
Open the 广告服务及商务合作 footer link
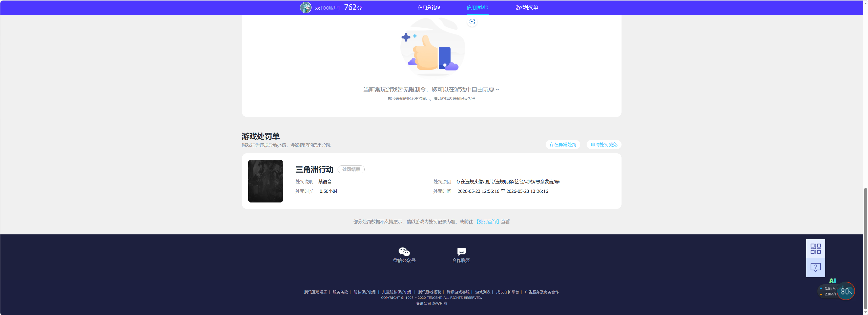click(542, 292)
